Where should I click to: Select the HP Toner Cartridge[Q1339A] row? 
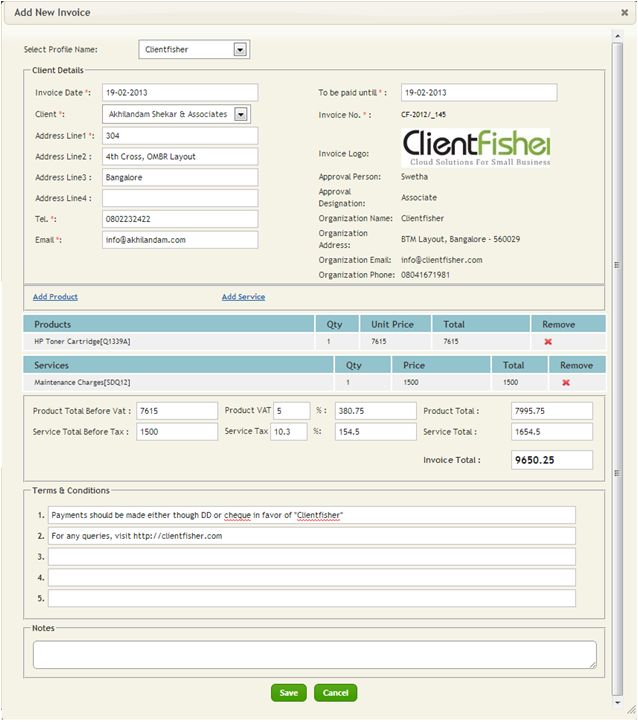pos(314,342)
